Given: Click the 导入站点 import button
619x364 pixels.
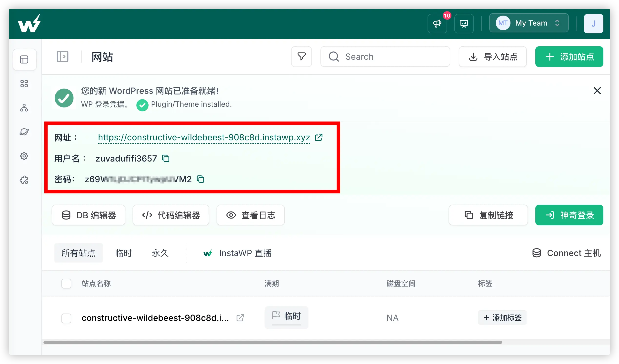Looking at the screenshot, I should (x=492, y=57).
